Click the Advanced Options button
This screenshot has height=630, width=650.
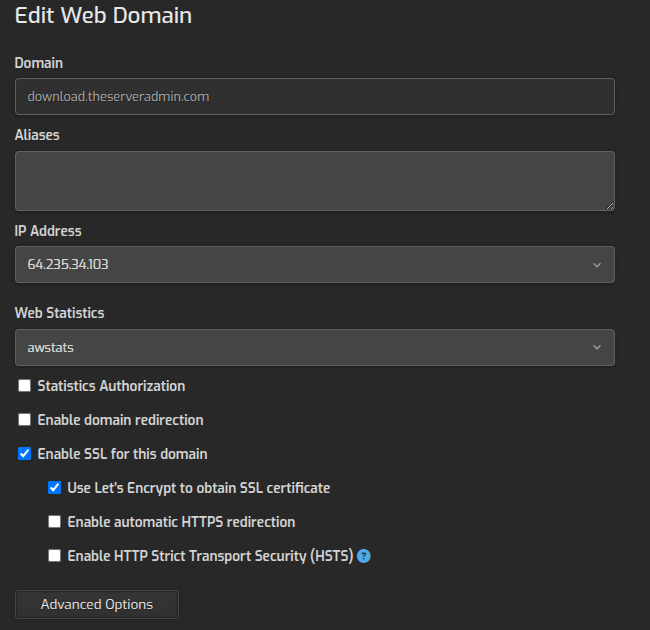point(97,604)
